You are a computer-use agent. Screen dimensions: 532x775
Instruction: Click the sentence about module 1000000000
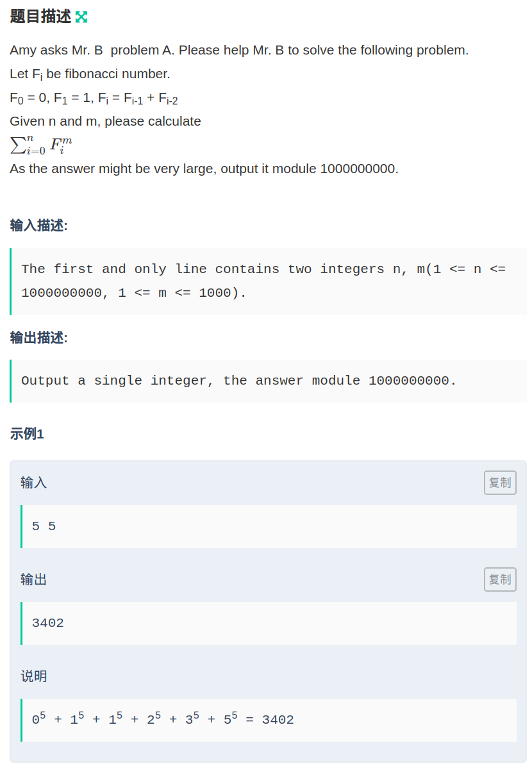click(204, 169)
